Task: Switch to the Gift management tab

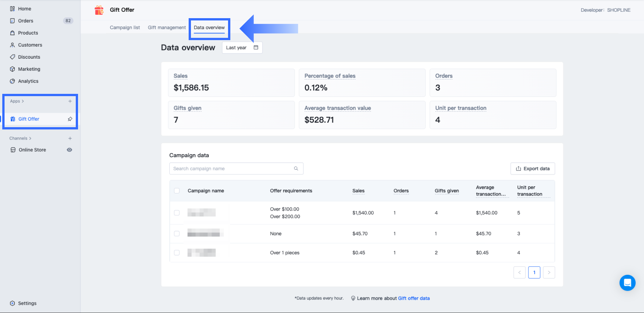Action: pyautogui.click(x=167, y=28)
